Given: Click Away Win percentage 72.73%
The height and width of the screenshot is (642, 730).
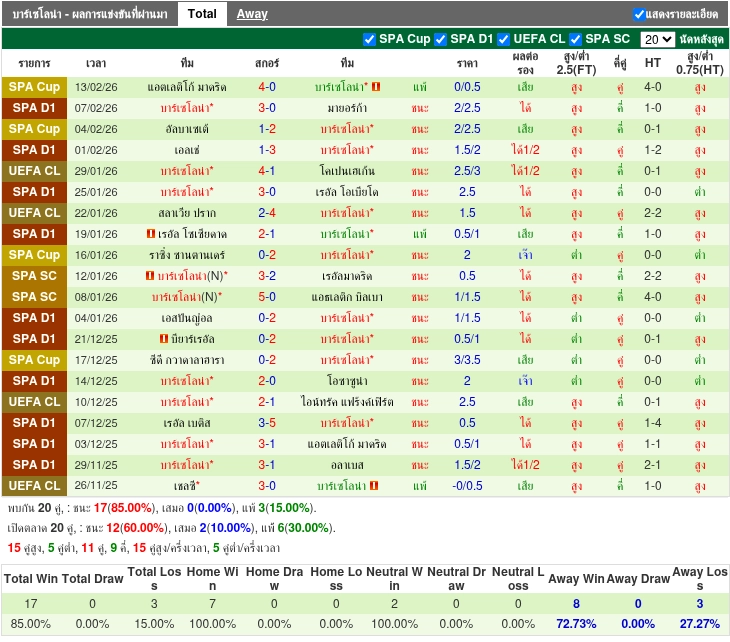Looking at the screenshot, I should [x=576, y=624].
